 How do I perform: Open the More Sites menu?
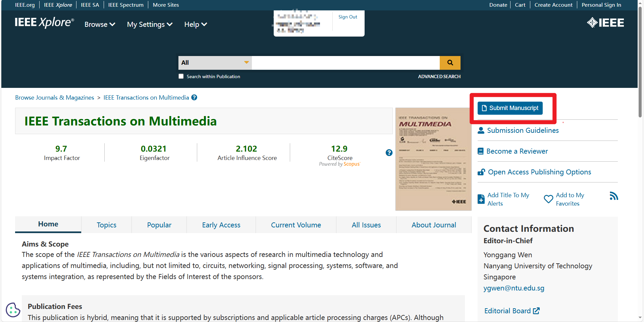pos(166,5)
